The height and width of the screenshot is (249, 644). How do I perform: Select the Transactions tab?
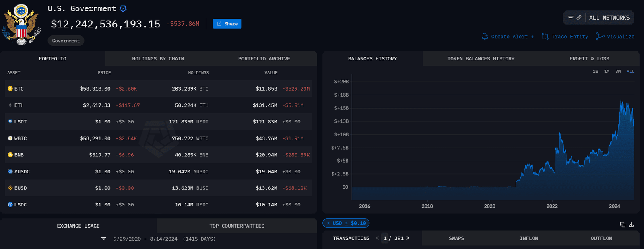tap(351, 238)
